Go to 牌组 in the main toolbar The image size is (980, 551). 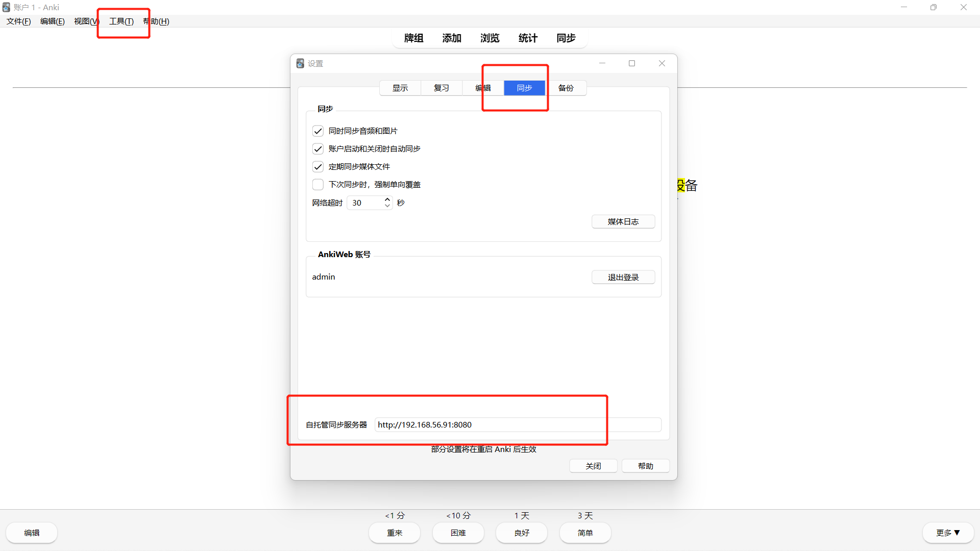[413, 38]
